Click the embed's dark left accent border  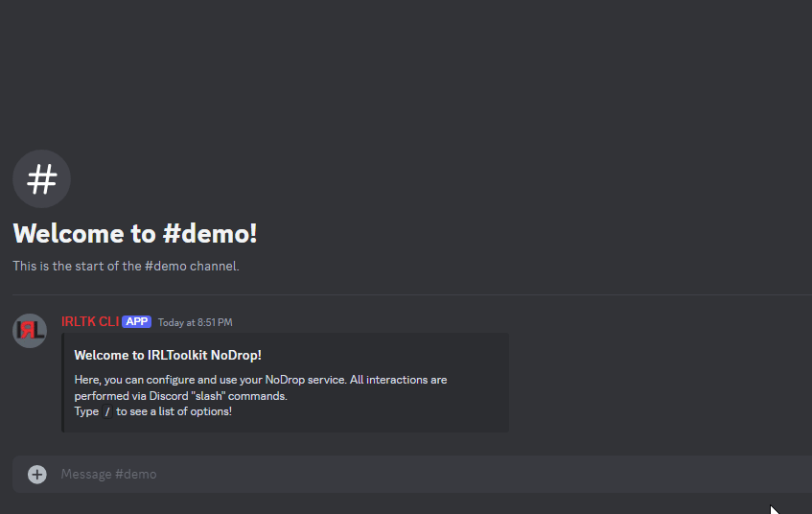coord(62,383)
